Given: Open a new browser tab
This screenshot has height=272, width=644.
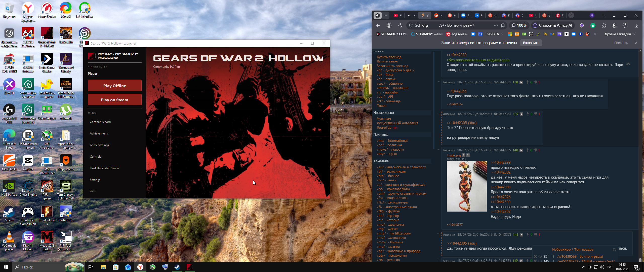Looking at the screenshot, I should (x=571, y=15).
